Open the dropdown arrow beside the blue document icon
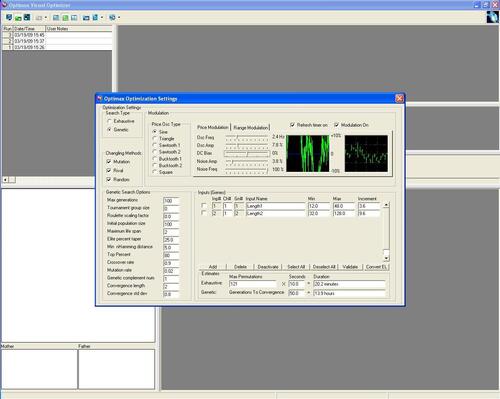Viewport: 500px width, 399px height. [102, 17]
